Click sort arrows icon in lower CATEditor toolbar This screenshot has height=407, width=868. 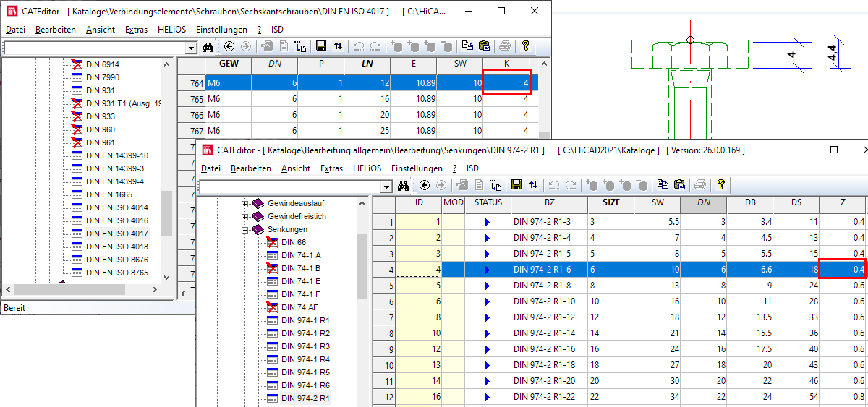point(533,186)
